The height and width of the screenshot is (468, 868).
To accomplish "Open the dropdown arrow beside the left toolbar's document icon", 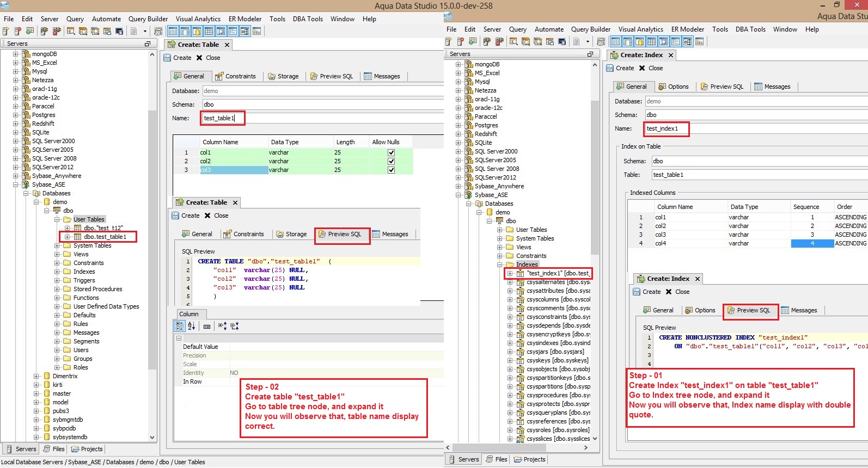I will coord(145,31).
